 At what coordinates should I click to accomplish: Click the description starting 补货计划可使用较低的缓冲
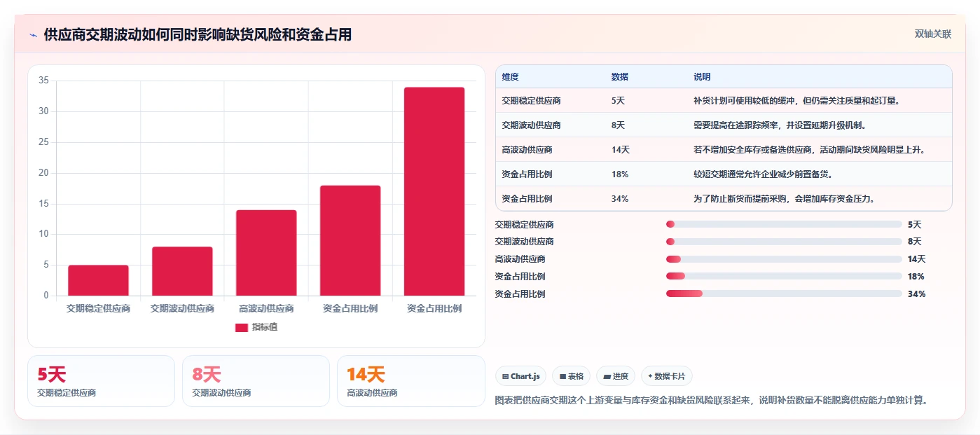(x=796, y=101)
